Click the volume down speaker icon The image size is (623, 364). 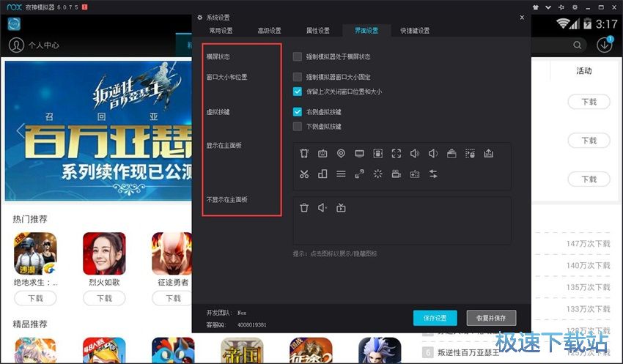click(x=433, y=153)
